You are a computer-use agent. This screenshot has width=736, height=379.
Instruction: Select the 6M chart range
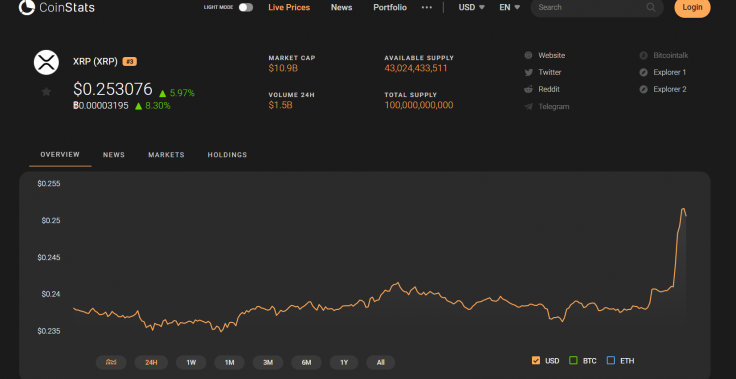click(x=307, y=362)
